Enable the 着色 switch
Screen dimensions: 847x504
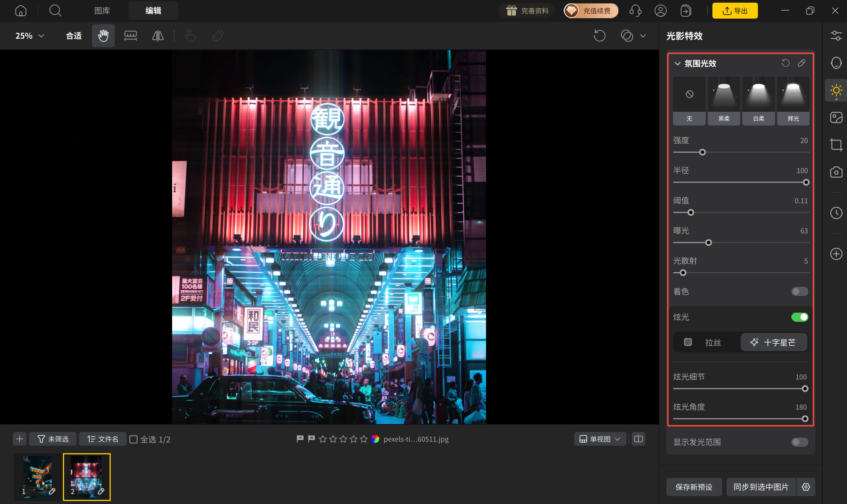pyautogui.click(x=800, y=291)
